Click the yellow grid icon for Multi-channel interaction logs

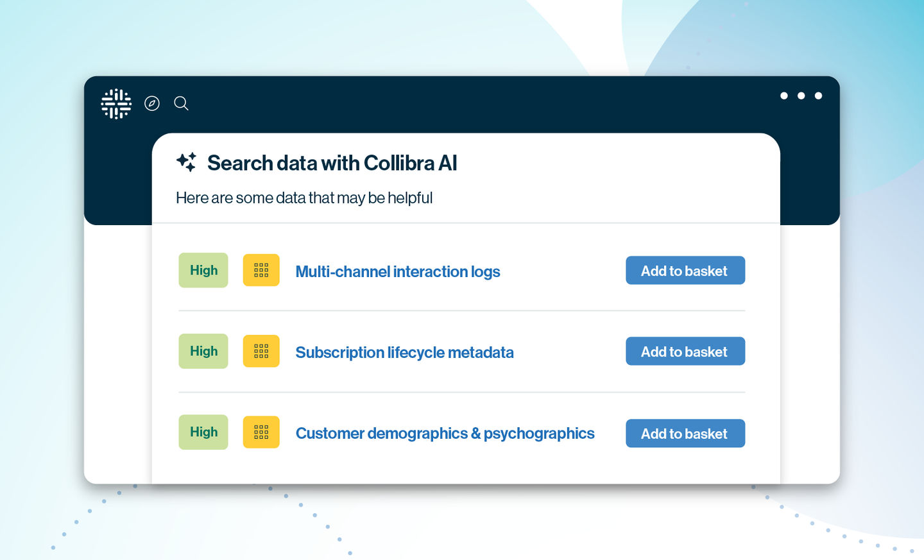point(261,270)
